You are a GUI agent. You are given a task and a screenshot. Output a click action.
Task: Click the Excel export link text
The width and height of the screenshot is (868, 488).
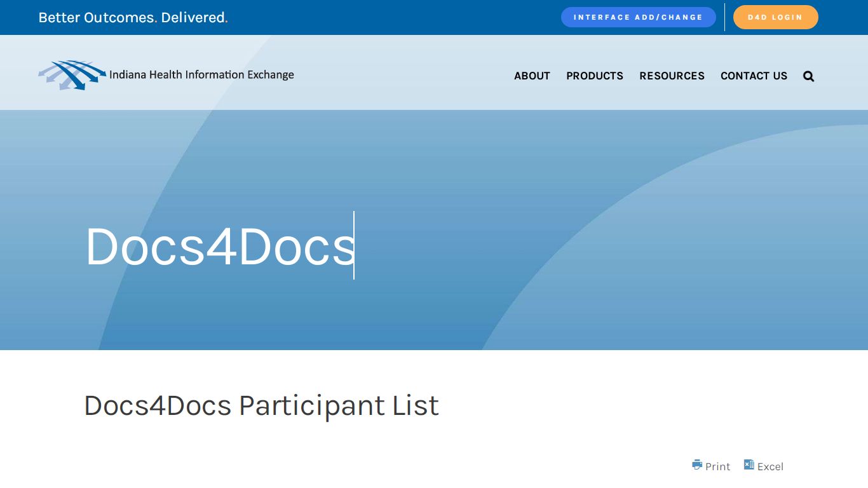click(770, 466)
